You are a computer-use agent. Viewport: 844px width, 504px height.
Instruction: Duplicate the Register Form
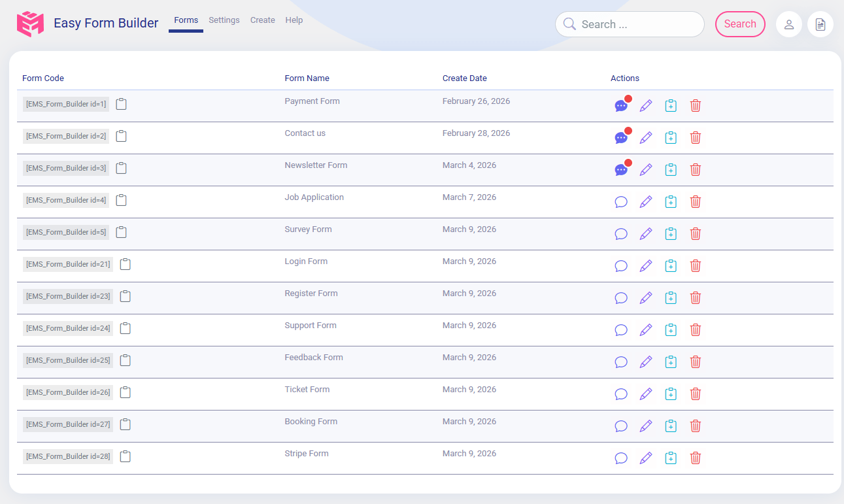point(671,297)
